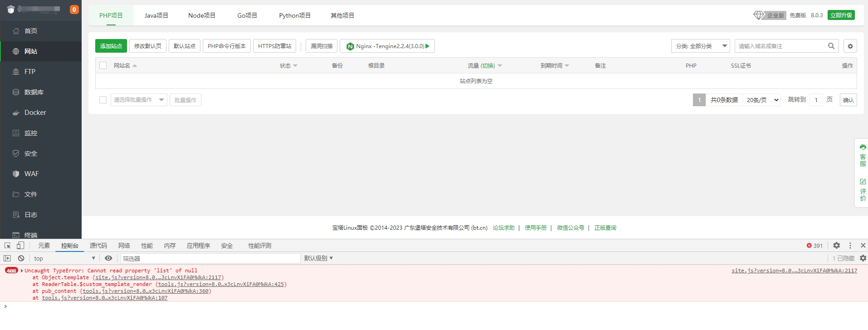Click the 评价 feedback edit icon
This screenshot has width=868, height=330.
coord(863,182)
